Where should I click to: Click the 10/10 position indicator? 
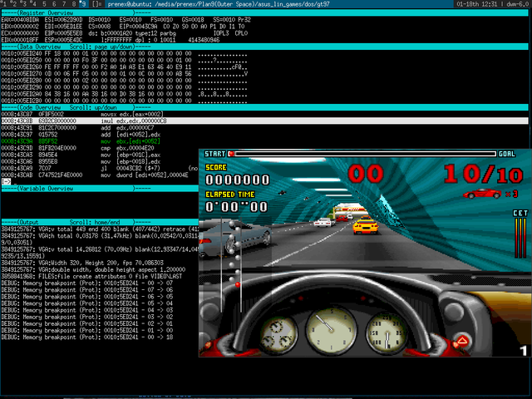[483, 174]
